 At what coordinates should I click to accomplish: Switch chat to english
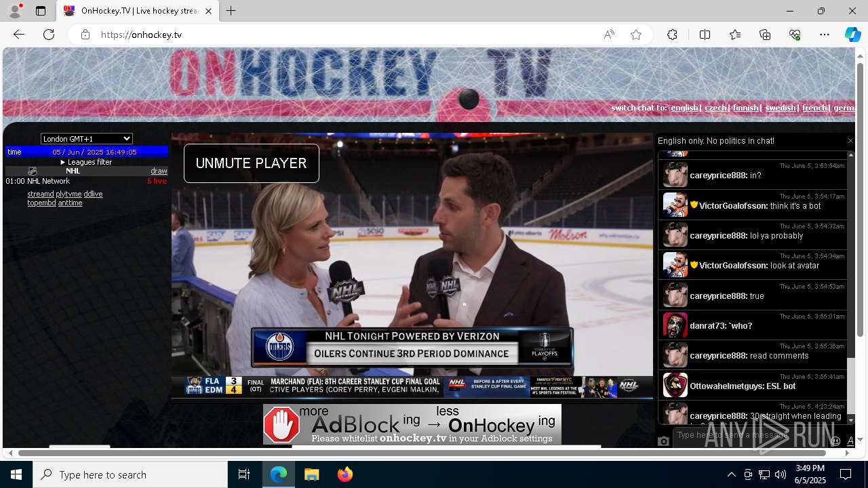pos(684,108)
